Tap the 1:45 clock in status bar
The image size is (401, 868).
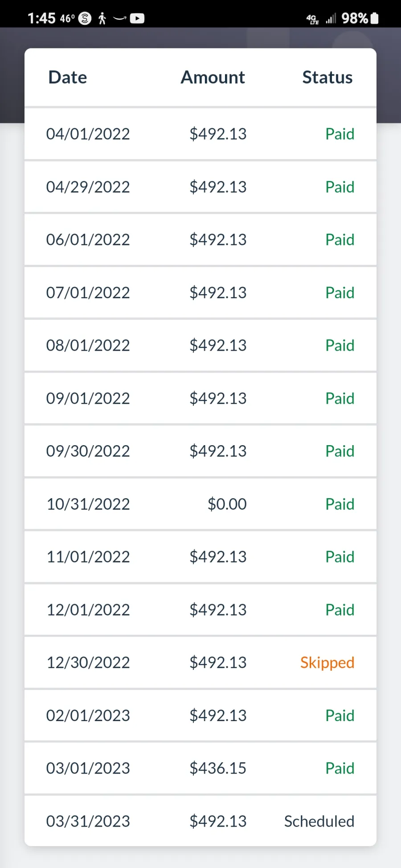point(41,18)
